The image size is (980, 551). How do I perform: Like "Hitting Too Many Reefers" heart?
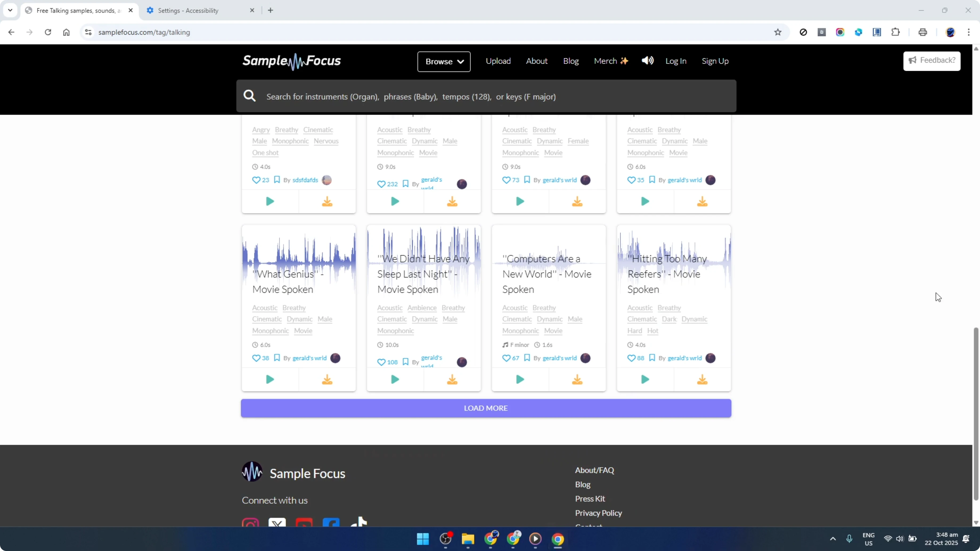pos(631,358)
